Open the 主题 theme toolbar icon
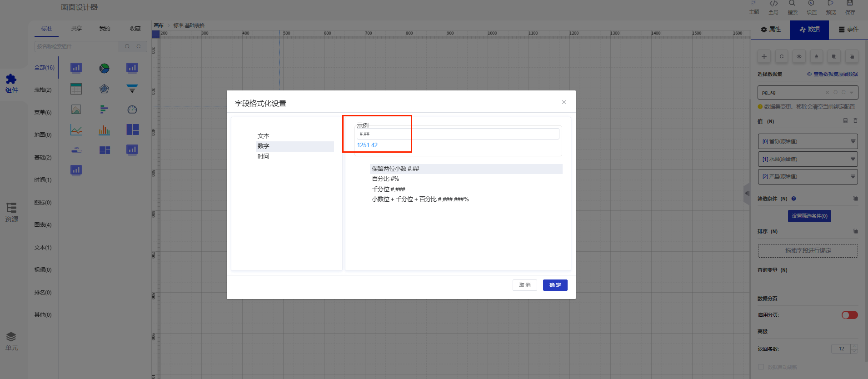Image resolution: width=868 pixels, height=379 pixels. [754, 7]
